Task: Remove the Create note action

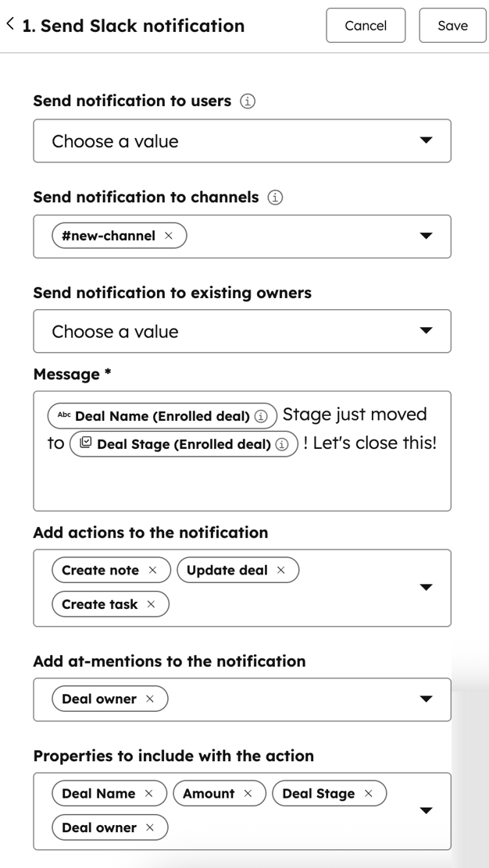Action: 153,571
